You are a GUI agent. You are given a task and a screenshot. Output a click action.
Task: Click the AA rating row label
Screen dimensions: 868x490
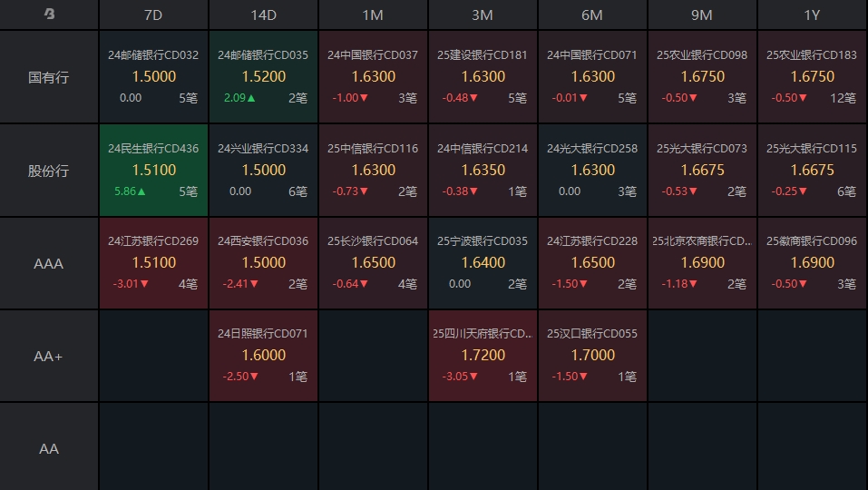[49, 448]
